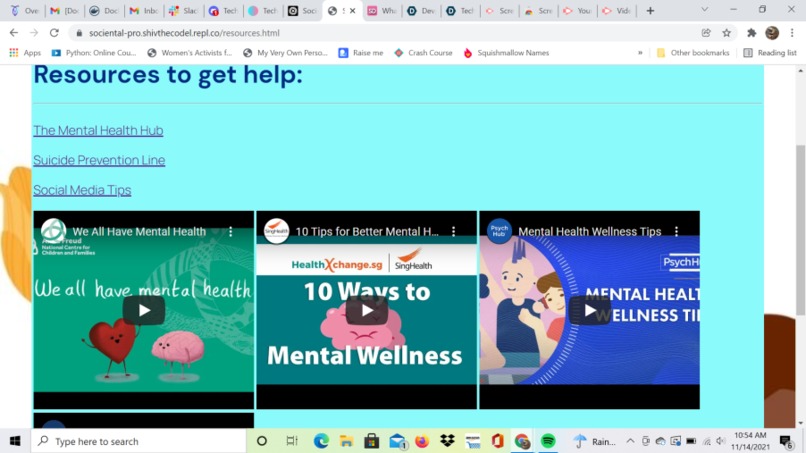
Task: Open options menu on 10 Tips video
Action: coord(453,232)
